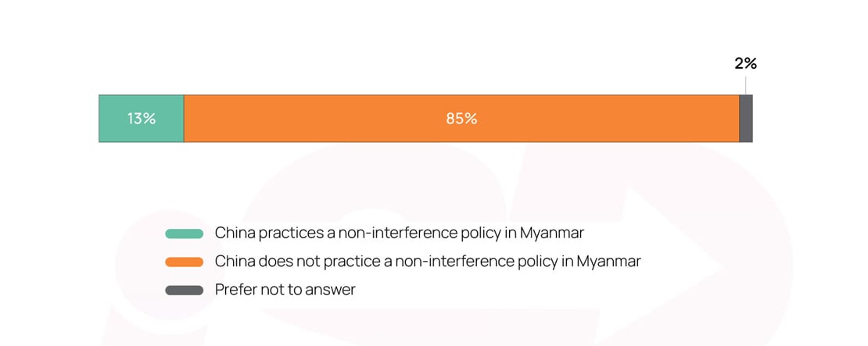Click the 2% label above the bar

pyautogui.click(x=745, y=64)
